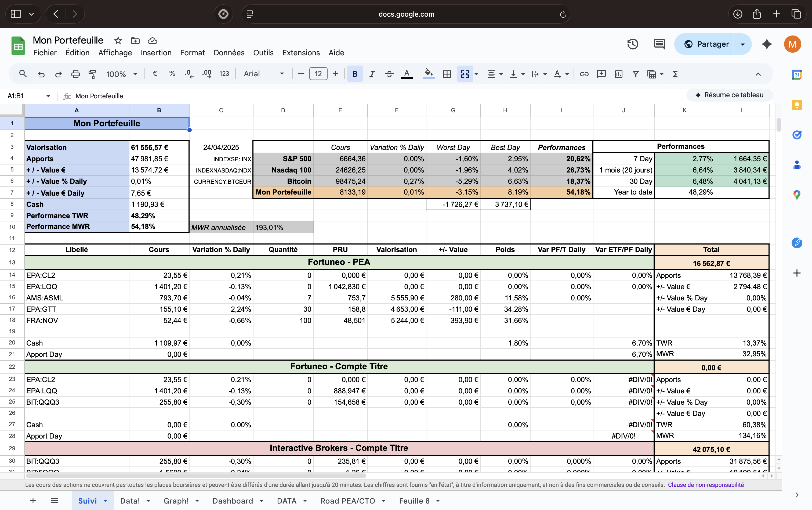Toggle italic formatting
This screenshot has height=510, width=812.
tap(372, 74)
